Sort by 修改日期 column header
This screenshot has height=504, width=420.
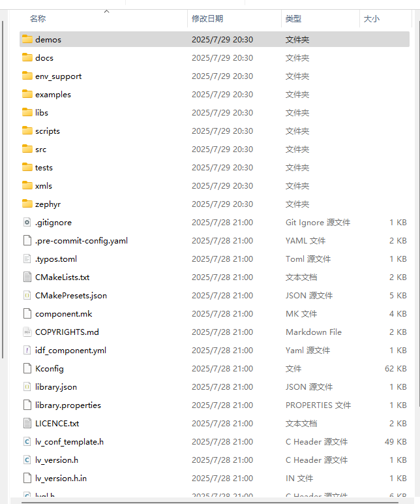(207, 19)
